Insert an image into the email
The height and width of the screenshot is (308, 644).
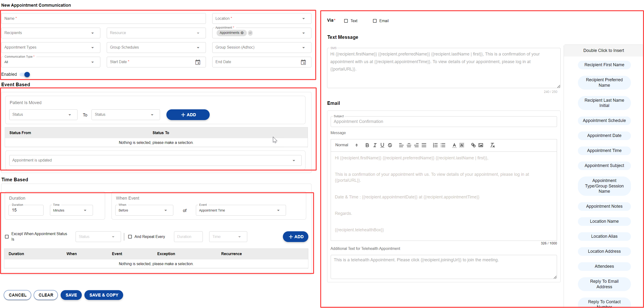[x=480, y=145]
